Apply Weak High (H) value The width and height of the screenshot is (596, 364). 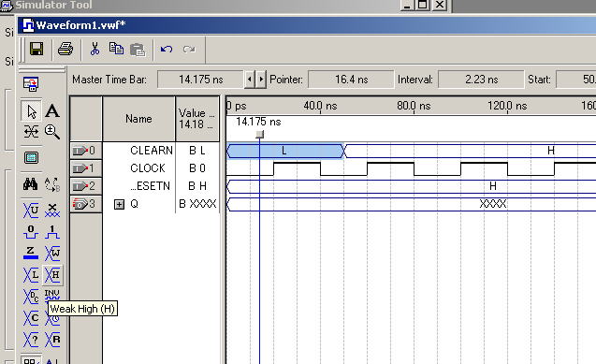(52, 274)
